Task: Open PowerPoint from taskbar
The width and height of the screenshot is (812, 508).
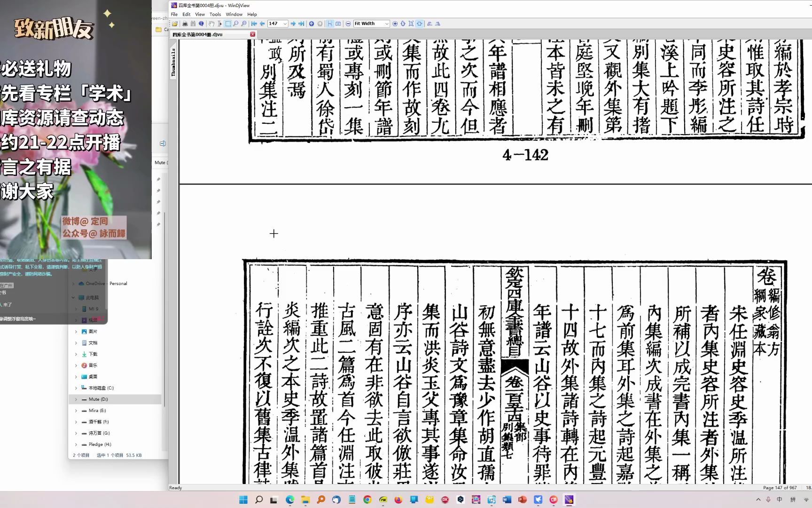Action: [523, 500]
